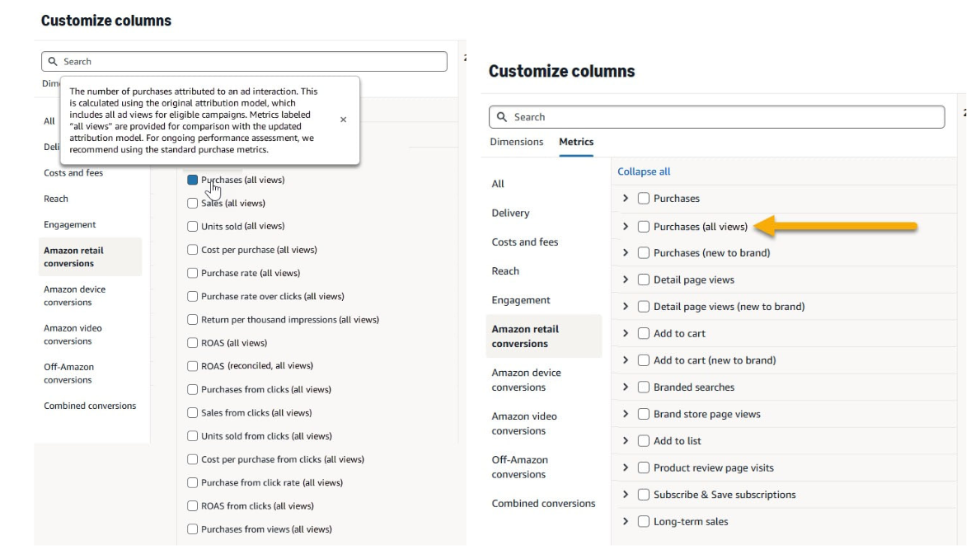Click the search magnifier icon in left panel
Viewport: 980px width, 559px height.
[x=54, y=61]
